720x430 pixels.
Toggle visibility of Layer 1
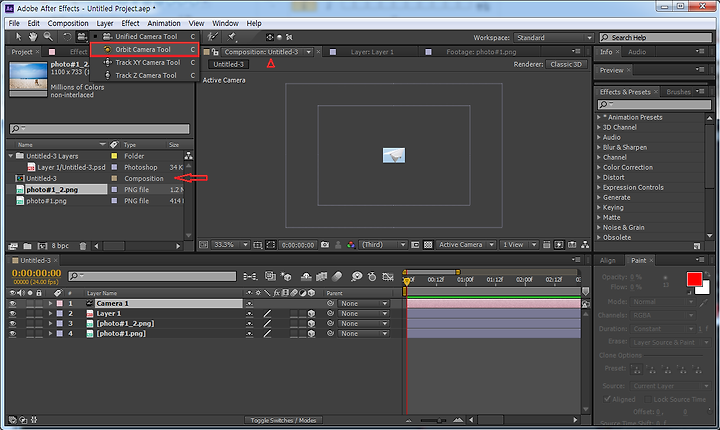click(x=12, y=314)
